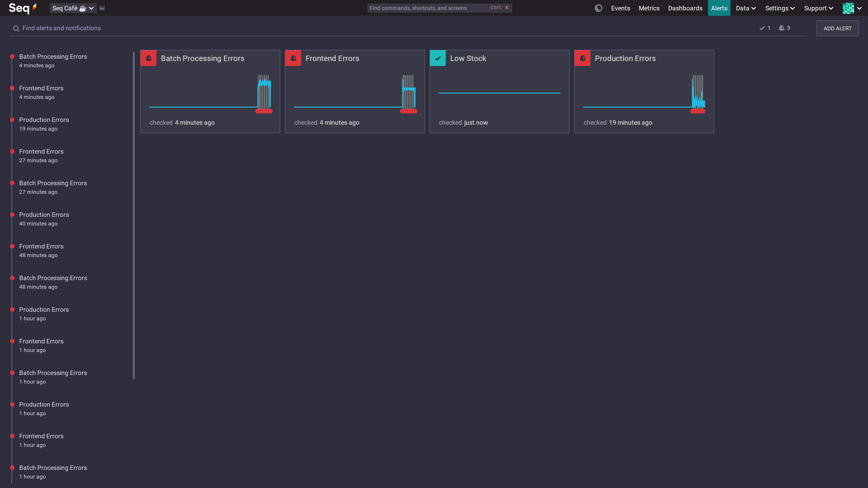This screenshot has height=488, width=868.
Task: Open the Seq Café workspace dropdown
Action: (x=73, y=8)
